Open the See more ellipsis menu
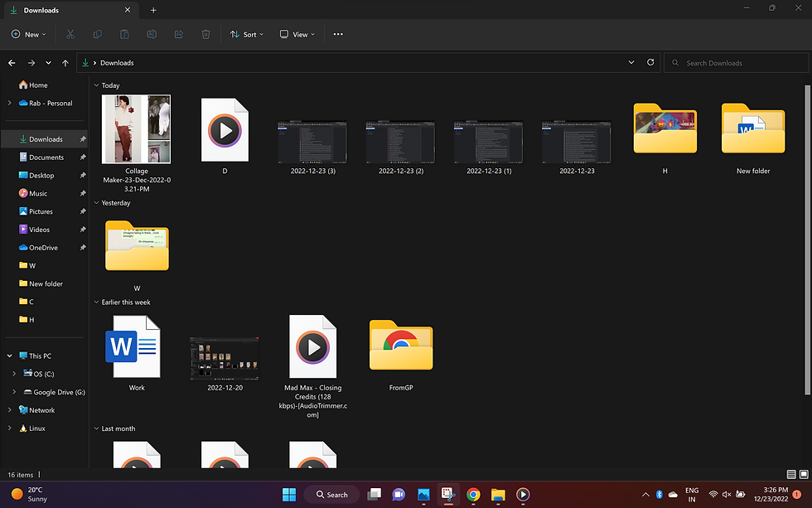Viewport: 812px width, 508px height. (338, 34)
